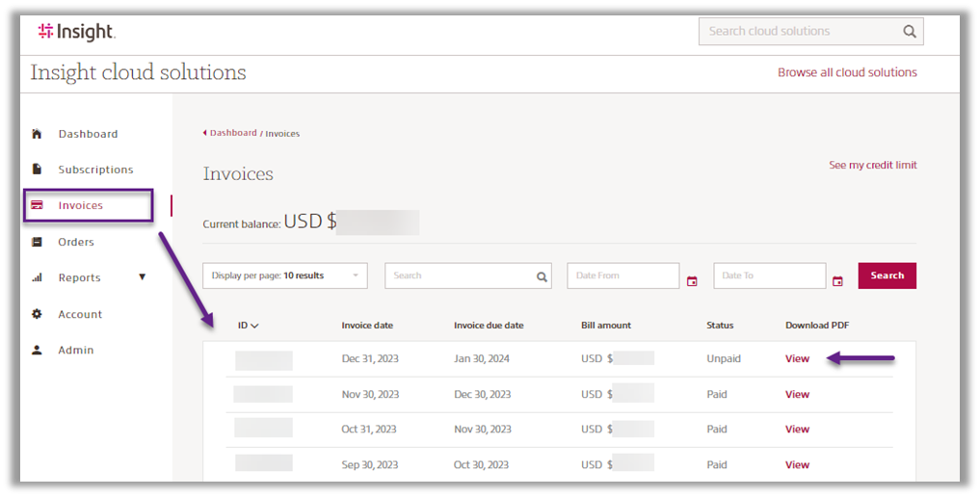980x497 pixels.
Task: Click the Orders icon in sidebar
Action: pyautogui.click(x=37, y=242)
